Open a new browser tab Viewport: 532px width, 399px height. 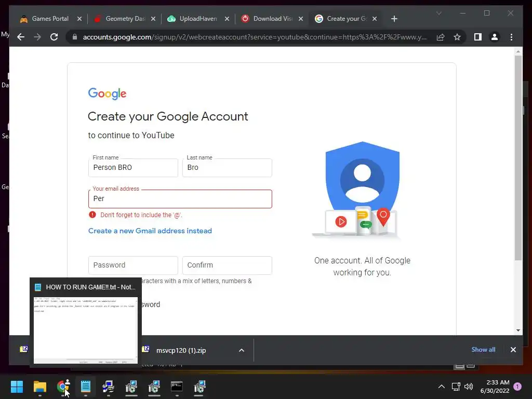click(x=394, y=19)
